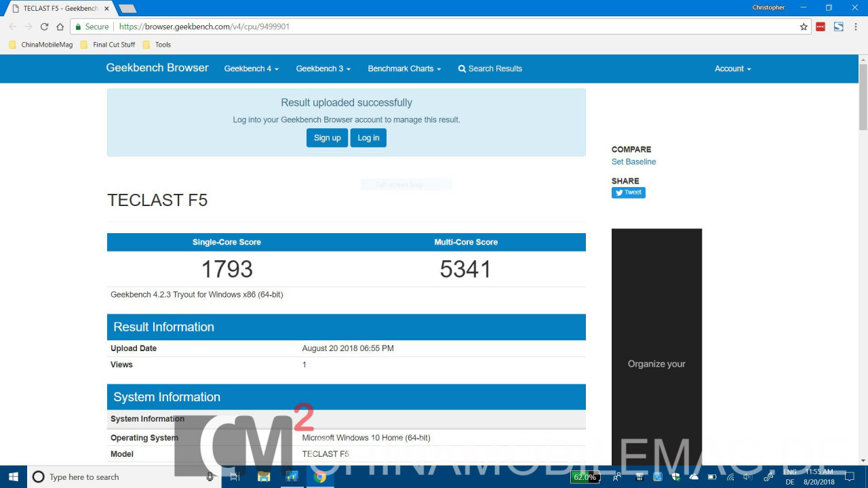Click the volume speaker tray icon

pyautogui.click(x=748, y=477)
